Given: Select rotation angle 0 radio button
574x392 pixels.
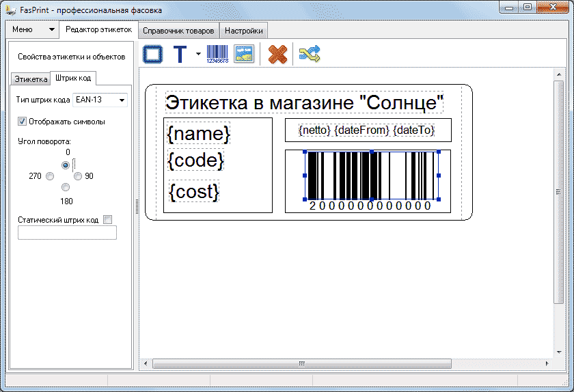Looking at the screenshot, I should click(x=66, y=165).
